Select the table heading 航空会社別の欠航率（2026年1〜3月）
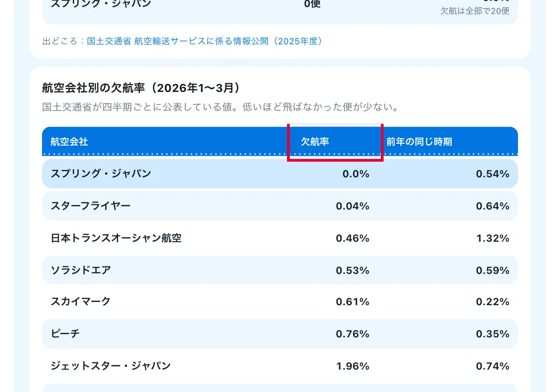Screen dimensions: 560x392 tap(141, 88)
